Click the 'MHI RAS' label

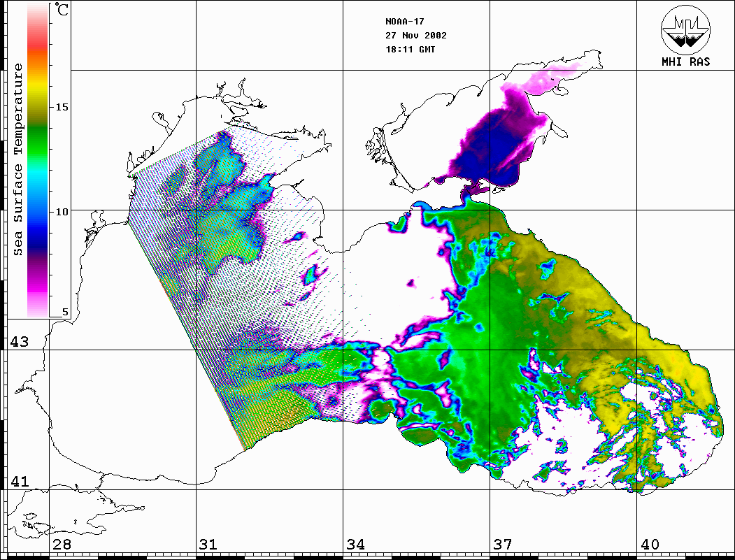click(686, 62)
